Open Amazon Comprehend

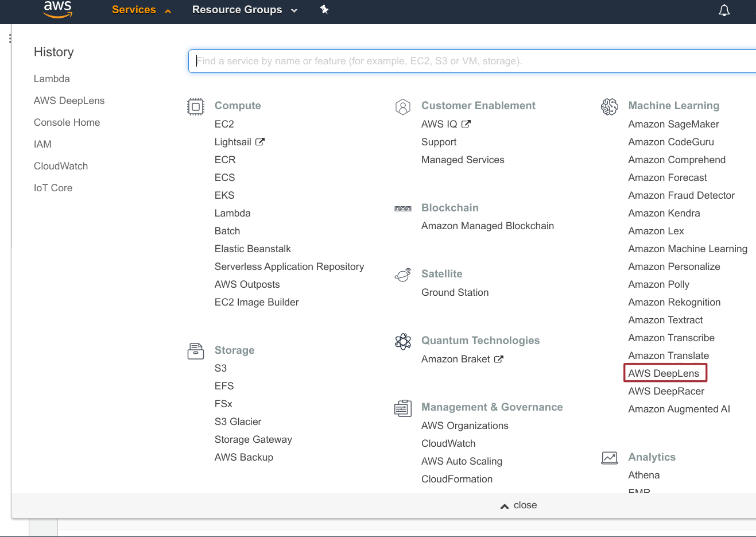(x=677, y=160)
